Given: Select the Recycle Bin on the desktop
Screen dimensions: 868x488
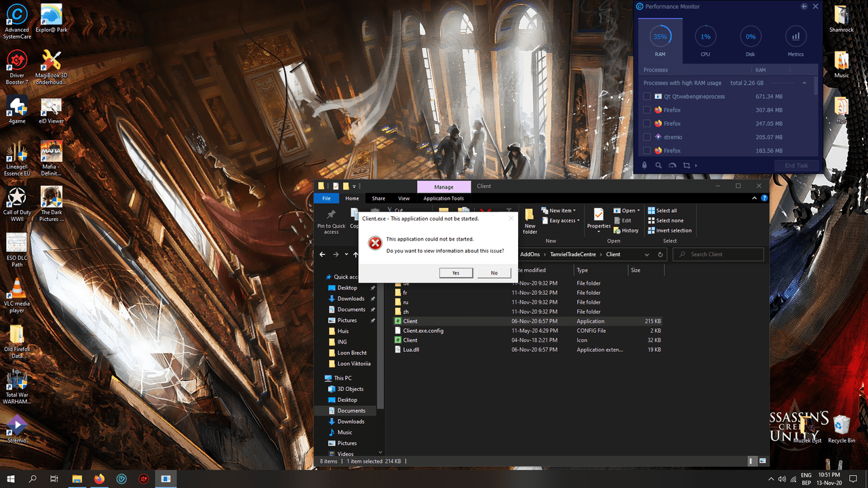Looking at the screenshot, I should click(842, 429).
